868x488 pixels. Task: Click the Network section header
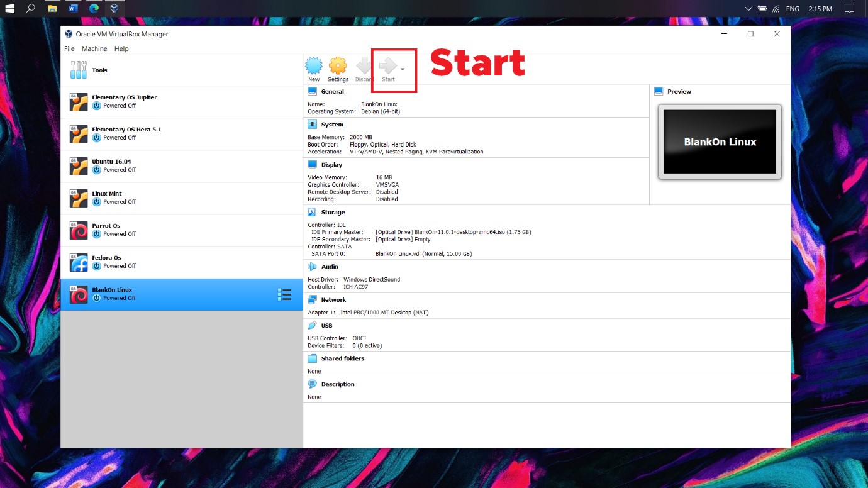(x=333, y=300)
